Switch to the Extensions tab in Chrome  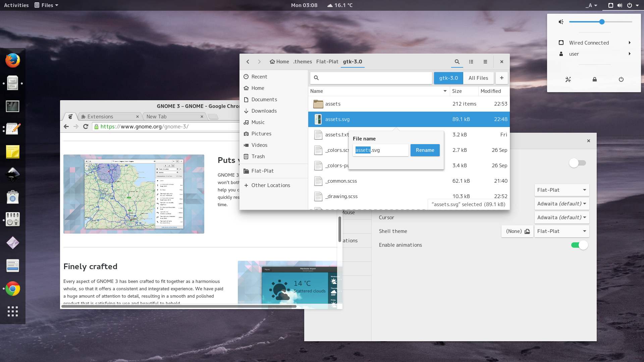pyautogui.click(x=100, y=116)
